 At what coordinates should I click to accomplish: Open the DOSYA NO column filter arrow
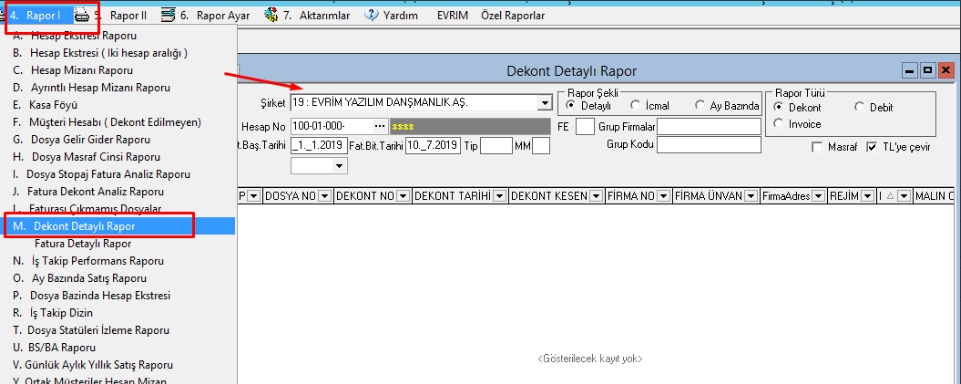coord(325,196)
